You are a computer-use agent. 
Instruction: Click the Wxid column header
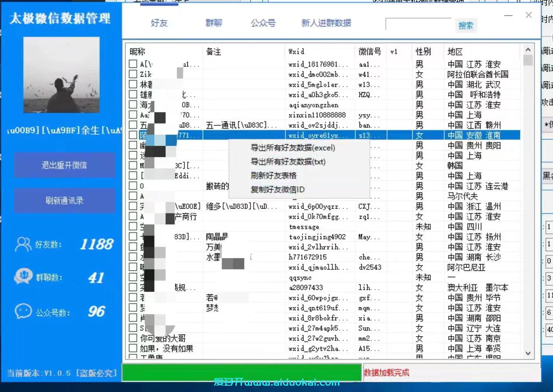[296, 51]
